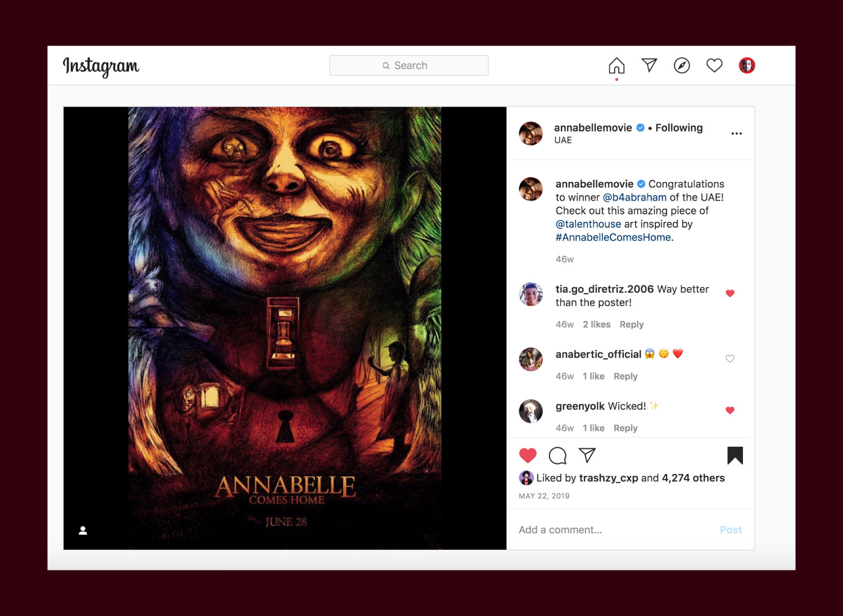843x616 pixels.
Task: Open anabertic_official's profile name
Action: pyautogui.click(x=599, y=354)
